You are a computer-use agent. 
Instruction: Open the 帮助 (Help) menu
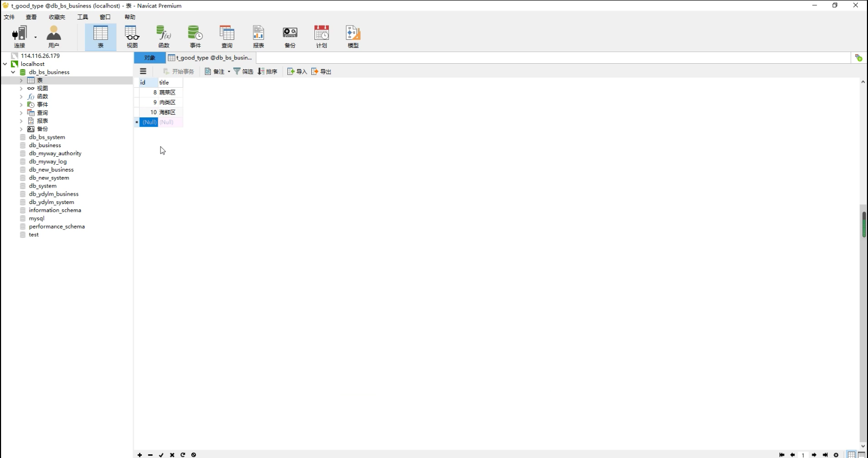[130, 17]
